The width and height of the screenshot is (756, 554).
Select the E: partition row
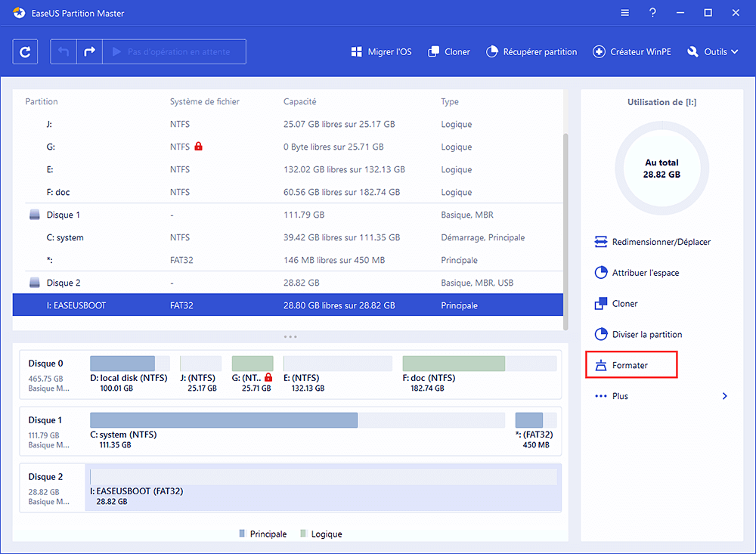[x=288, y=170]
